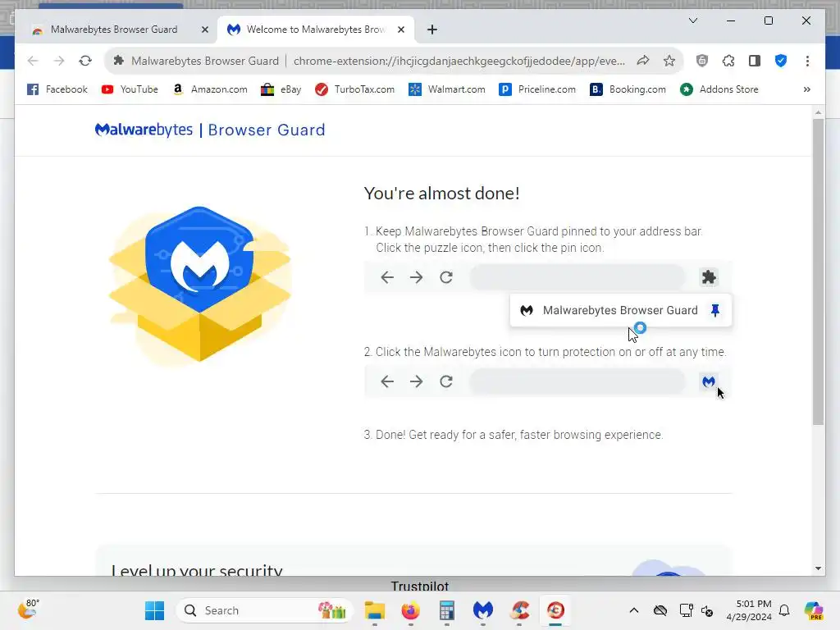Click scrollbar down arrow
The height and width of the screenshot is (630, 840).
click(818, 568)
